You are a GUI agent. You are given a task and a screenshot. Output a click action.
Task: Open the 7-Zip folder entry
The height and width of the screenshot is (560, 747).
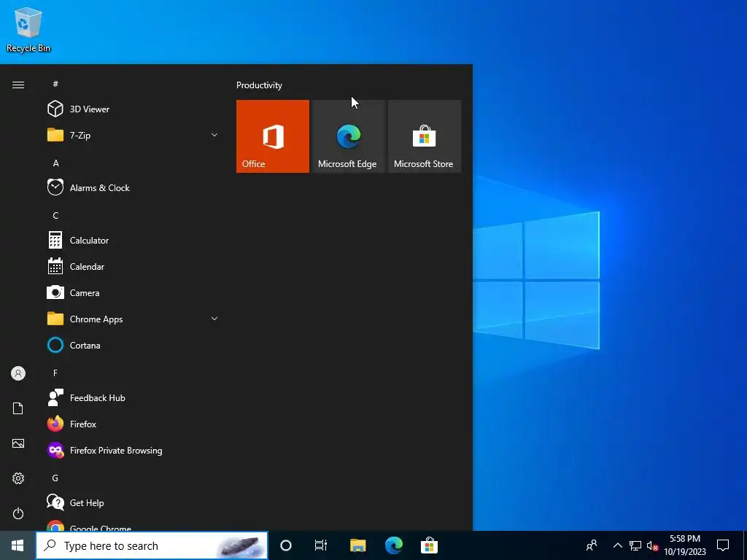tap(132, 135)
